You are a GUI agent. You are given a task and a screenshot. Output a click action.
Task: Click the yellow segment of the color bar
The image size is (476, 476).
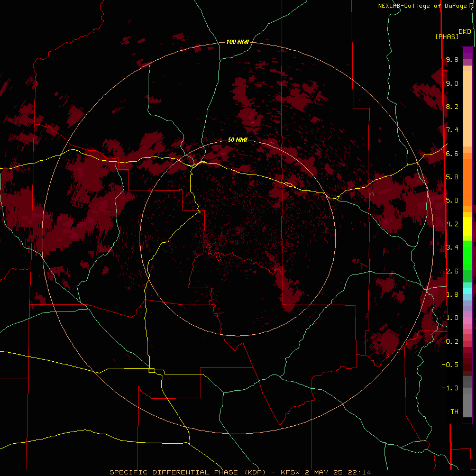pyautogui.click(x=467, y=226)
